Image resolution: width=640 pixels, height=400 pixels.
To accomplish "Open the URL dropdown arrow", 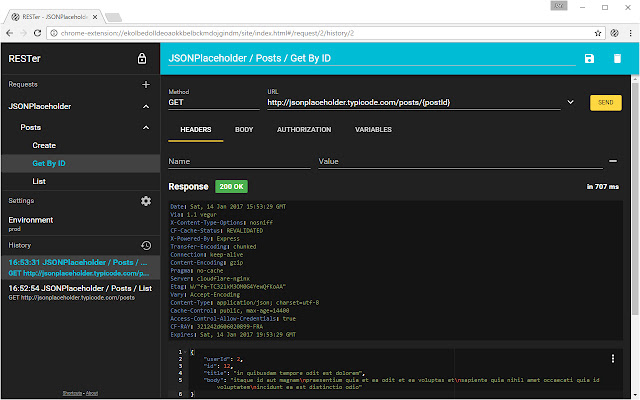I will click(570, 102).
